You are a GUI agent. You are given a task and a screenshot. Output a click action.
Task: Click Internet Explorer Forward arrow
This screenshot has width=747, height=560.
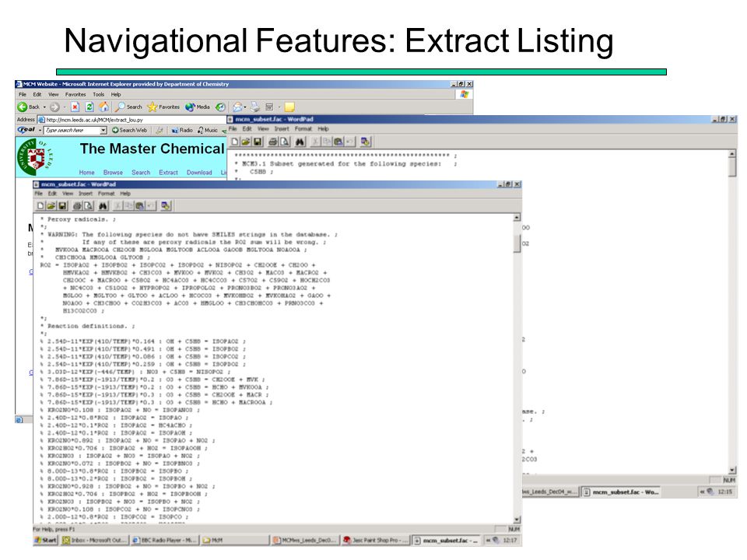click(x=54, y=107)
